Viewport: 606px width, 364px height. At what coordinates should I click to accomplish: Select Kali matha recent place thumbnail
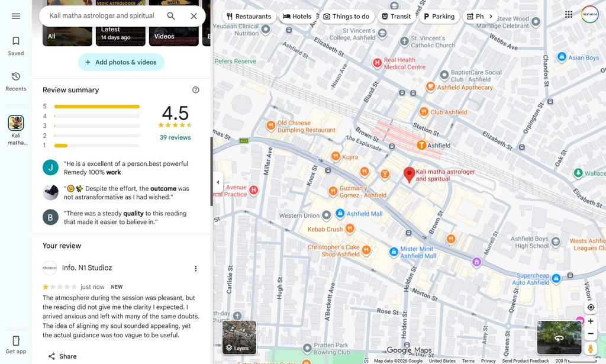coord(16,123)
